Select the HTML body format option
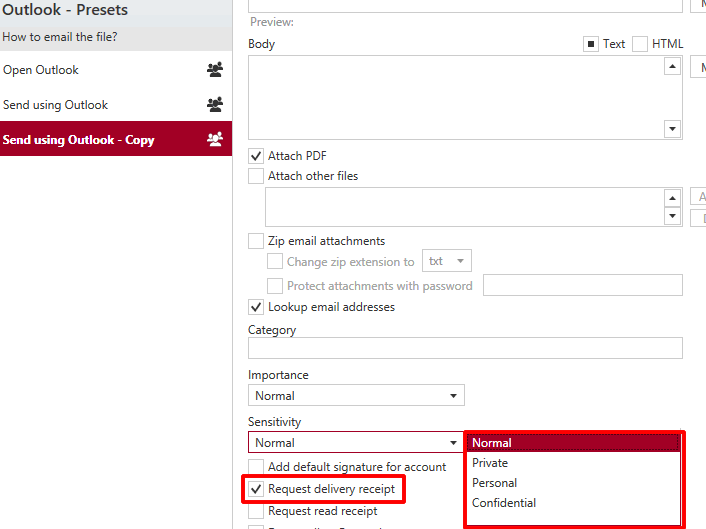The image size is (706, 529). pos(640,44)
